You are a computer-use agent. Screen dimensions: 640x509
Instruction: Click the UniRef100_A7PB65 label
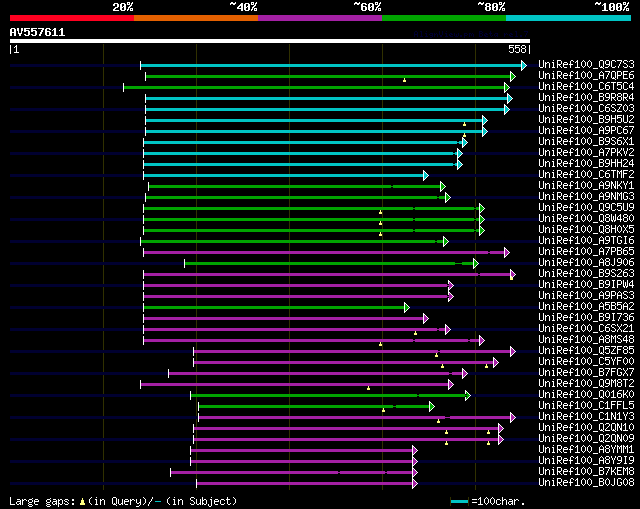[586, 252]
